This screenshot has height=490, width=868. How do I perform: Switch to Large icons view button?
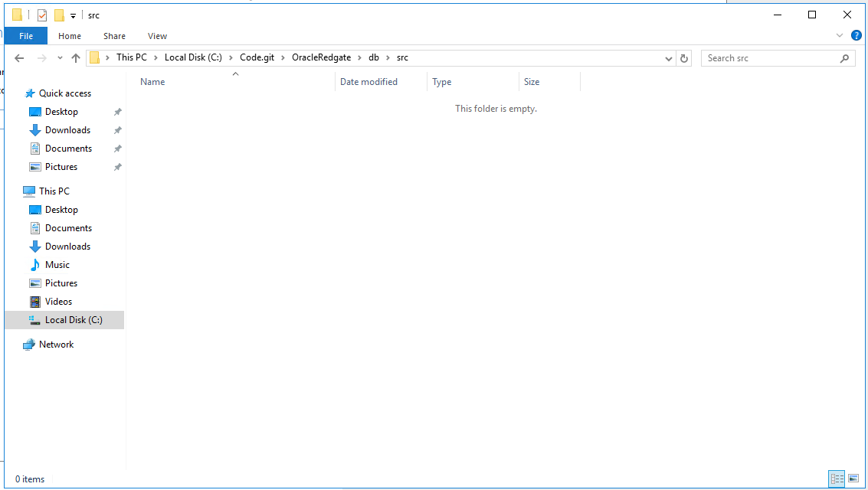pos(853,479)
